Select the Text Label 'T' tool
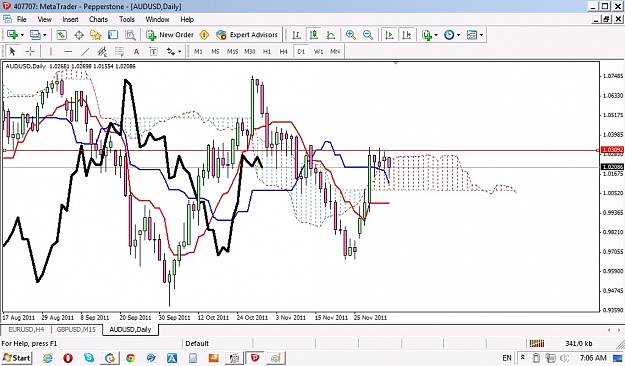625x366 pixels. pyautogui.click(x=153, y=51)
